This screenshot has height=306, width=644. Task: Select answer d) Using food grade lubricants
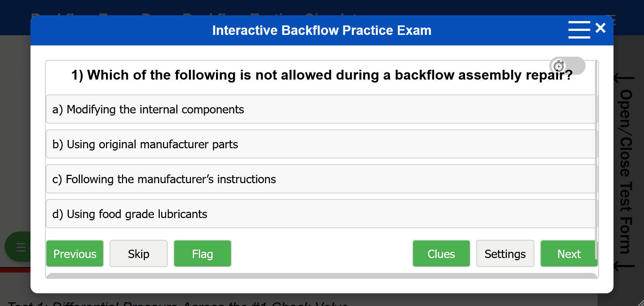pos(321,214)
